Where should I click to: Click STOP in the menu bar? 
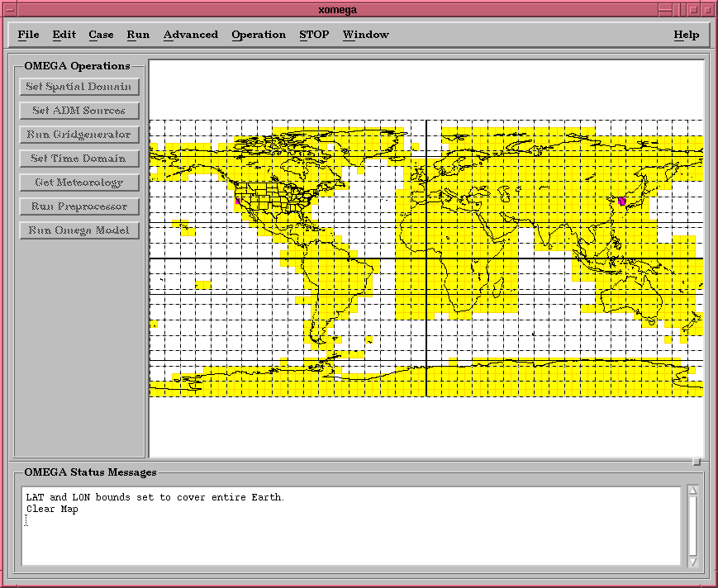[314, 35]
